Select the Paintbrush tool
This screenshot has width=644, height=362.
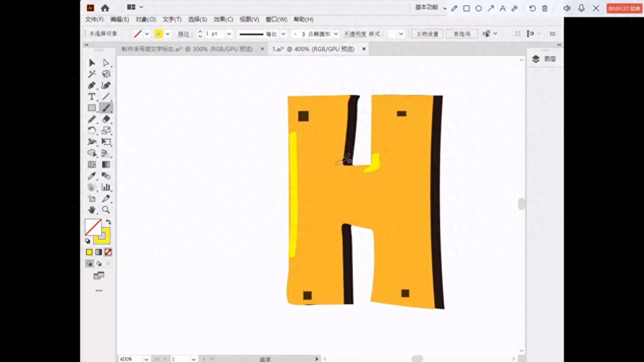point(106,108)
